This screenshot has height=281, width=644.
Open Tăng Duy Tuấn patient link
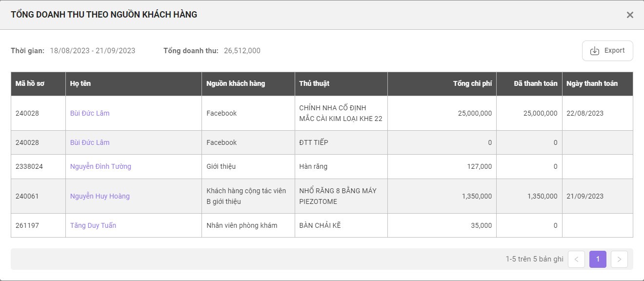93,225
